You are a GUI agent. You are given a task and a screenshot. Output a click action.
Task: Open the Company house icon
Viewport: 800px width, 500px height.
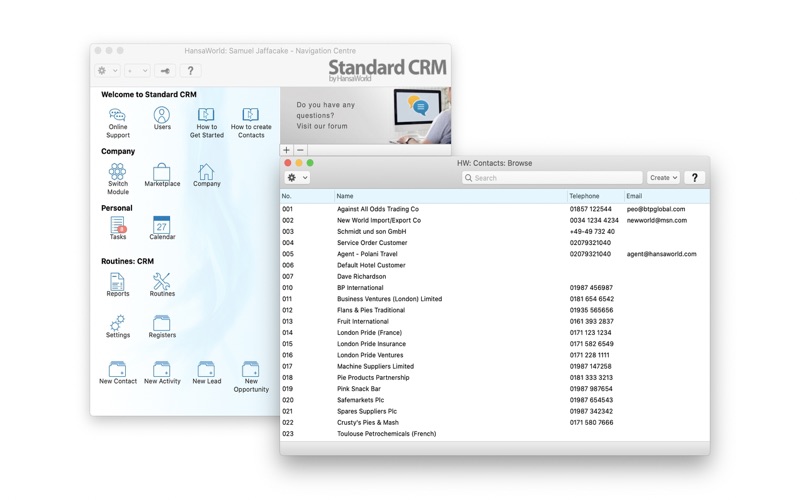tap(206, 175)
